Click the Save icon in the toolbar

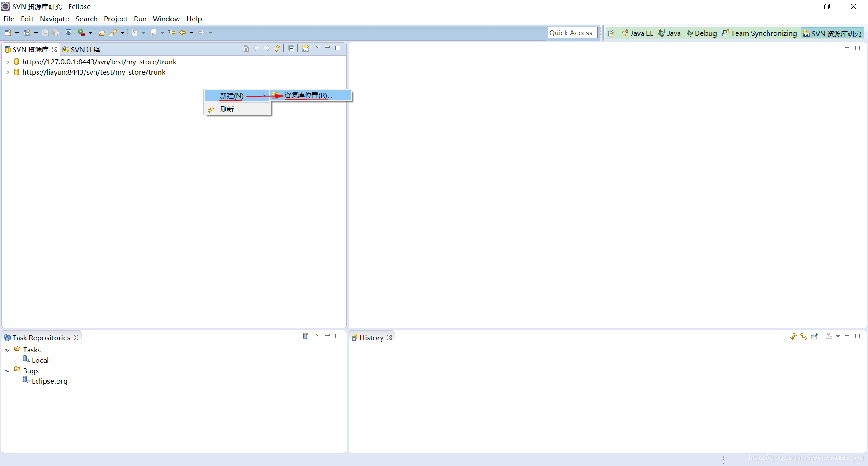45,33
